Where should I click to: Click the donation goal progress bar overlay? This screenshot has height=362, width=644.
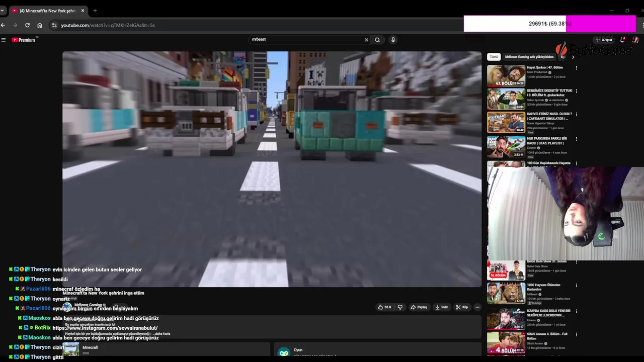549,24
